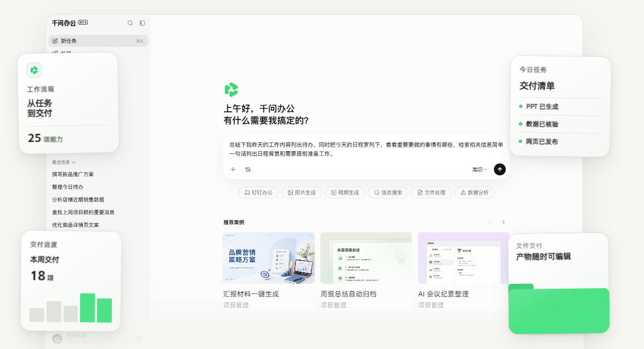The width and height of the screenshot is (644, 349).
Task: Click the 推荐案例 section label
Action: (x=234, y=222)
